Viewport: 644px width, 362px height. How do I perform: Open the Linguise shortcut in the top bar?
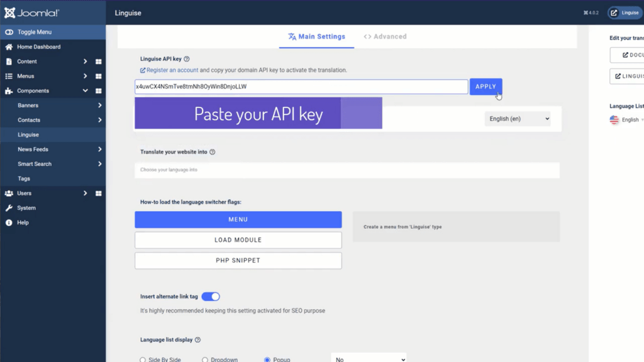coord(623,12)
